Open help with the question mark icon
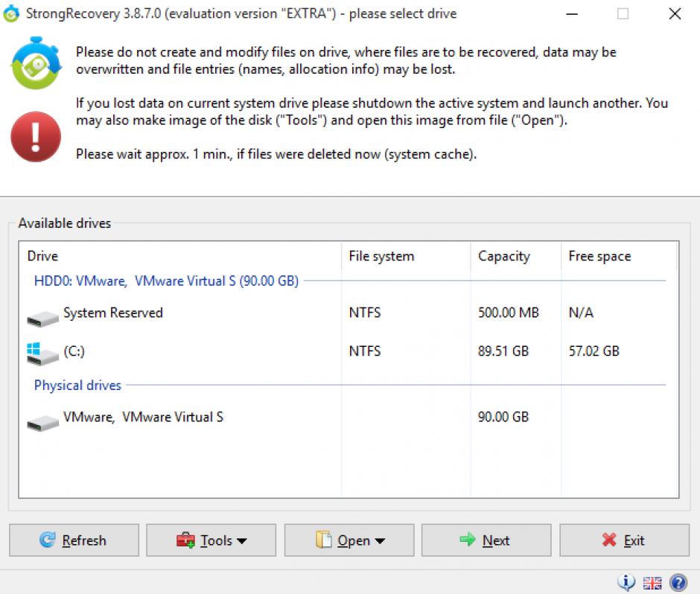The width and height of the screenshot is (700, 594). tap(678, 582)
